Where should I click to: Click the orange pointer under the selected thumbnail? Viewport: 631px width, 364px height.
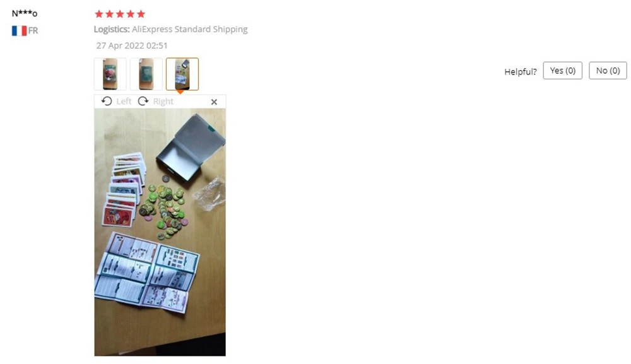click(180, 93)
